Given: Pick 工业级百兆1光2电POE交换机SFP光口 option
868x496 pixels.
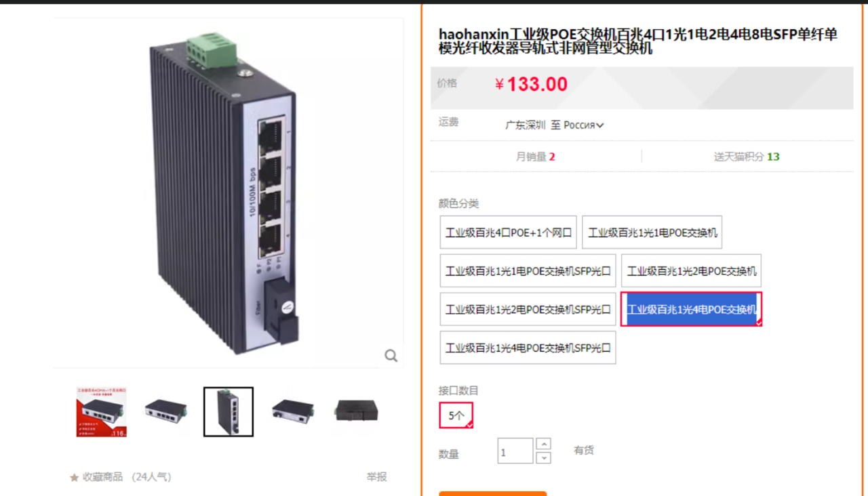Looking at the screenshot, I should 528,310.
